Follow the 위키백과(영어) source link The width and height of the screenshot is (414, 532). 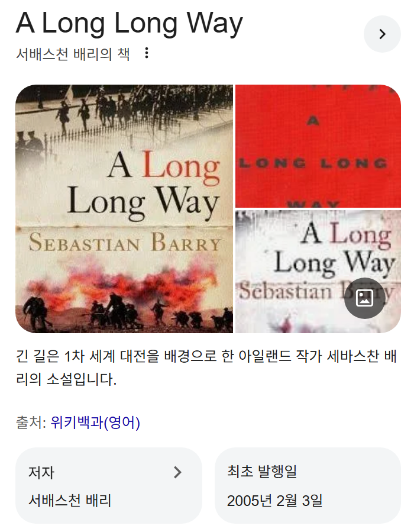[x=95, y=423]
